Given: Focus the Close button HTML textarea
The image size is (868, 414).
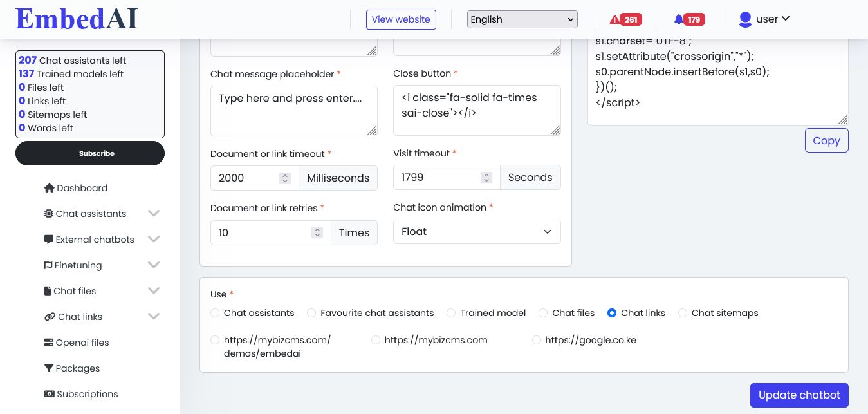Looking at the screenshot, I should 477,110.
